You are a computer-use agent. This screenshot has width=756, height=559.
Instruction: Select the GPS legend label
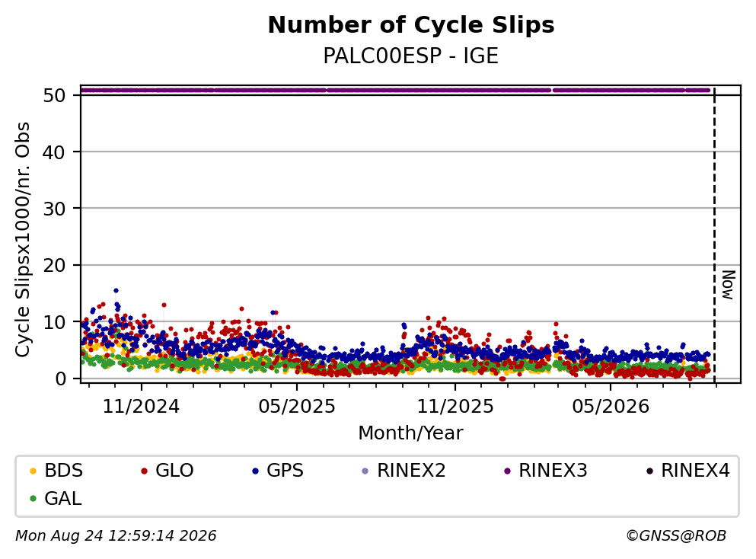pos(285,471)
